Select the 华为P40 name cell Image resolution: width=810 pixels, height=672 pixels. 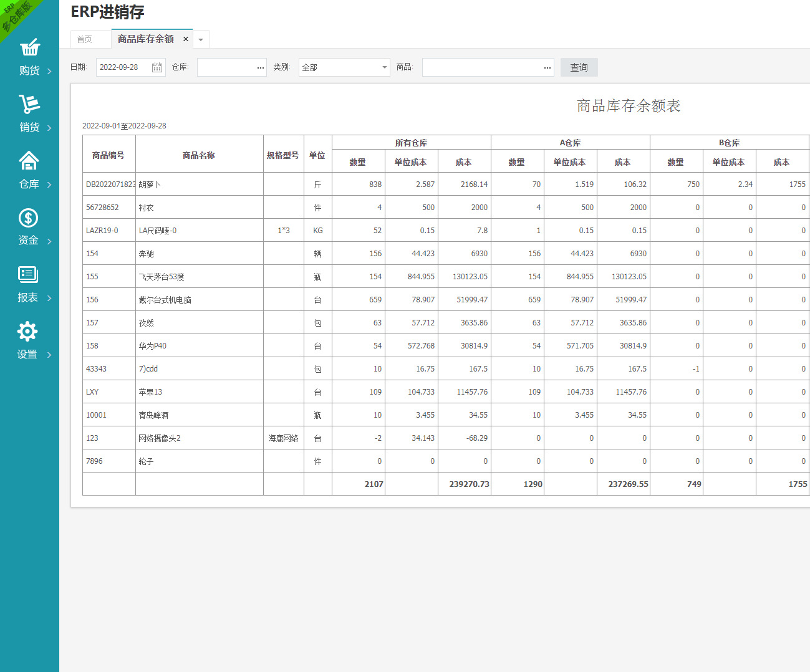point(200,346)
